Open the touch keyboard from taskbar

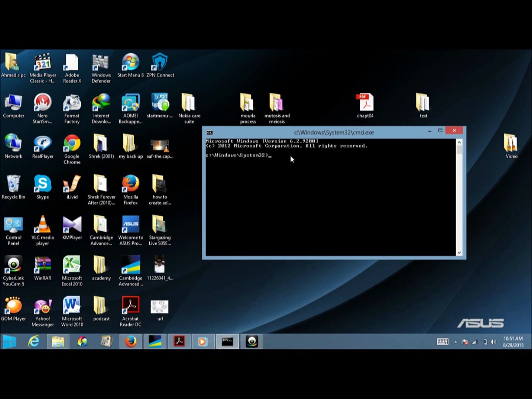click(x=443, y=342)
